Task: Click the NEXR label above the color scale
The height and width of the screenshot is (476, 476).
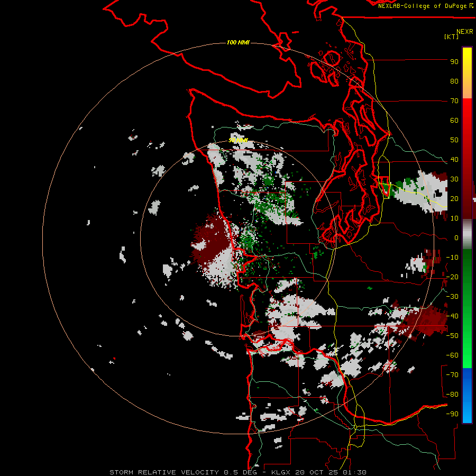Action: click(x=465, y=32)
